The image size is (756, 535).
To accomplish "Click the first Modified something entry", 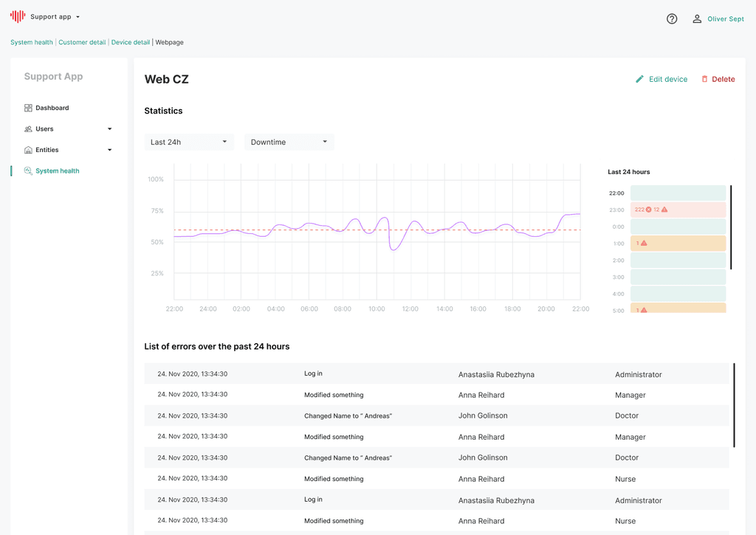I will click(x=334, y=395).
